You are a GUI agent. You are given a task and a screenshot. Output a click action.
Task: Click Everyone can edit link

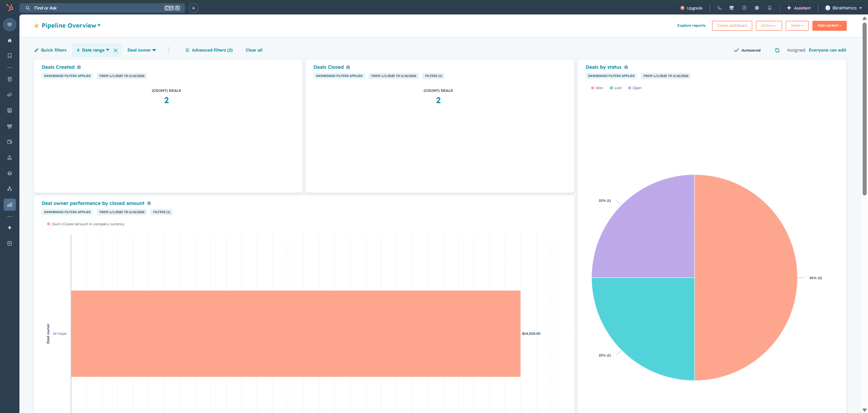pyautogui.click(x=827, y=50)
